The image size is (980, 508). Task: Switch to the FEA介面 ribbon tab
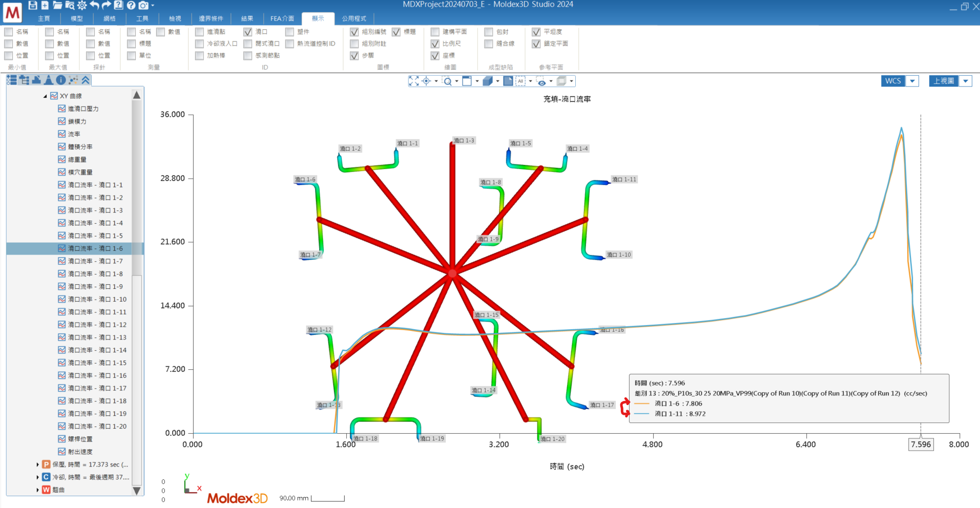click(282, 18)
